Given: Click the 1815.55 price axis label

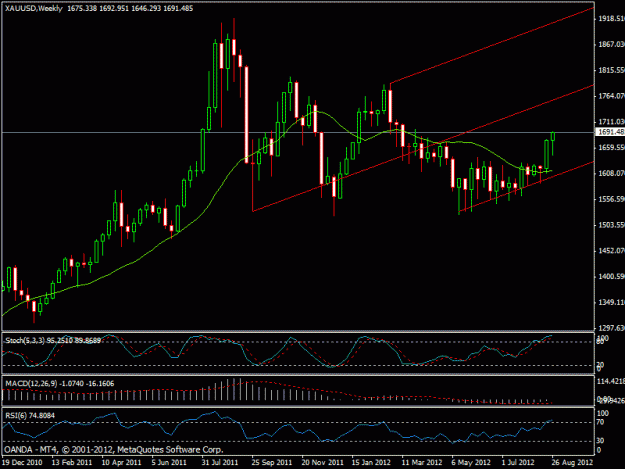Looking at the screenshot, I should [611, 70].
